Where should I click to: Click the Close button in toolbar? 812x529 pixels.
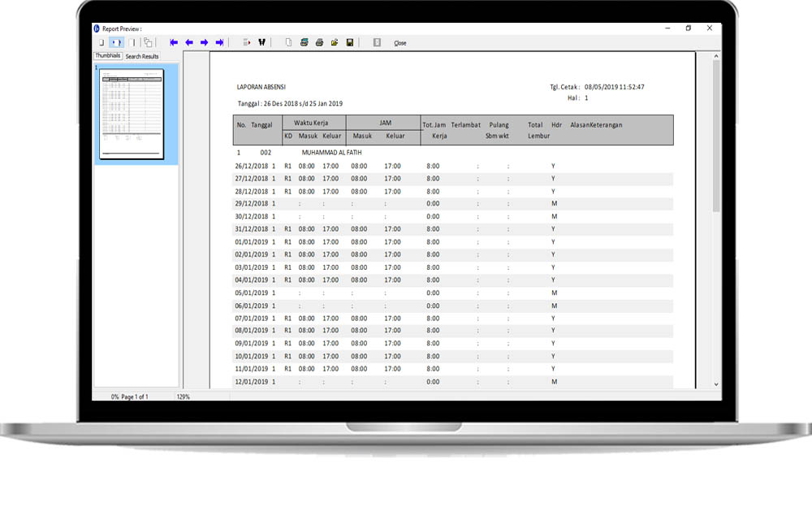(400, 43)
